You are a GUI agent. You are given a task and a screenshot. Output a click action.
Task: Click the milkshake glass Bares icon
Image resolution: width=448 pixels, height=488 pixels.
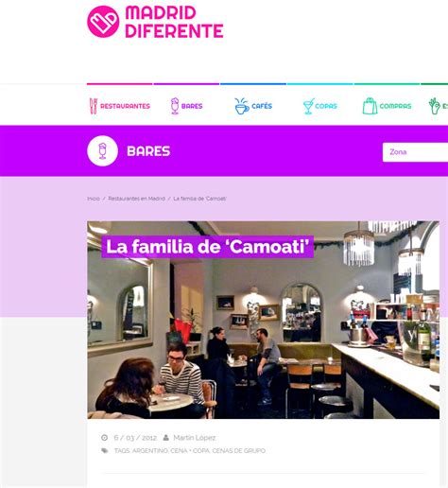(175, 106)
